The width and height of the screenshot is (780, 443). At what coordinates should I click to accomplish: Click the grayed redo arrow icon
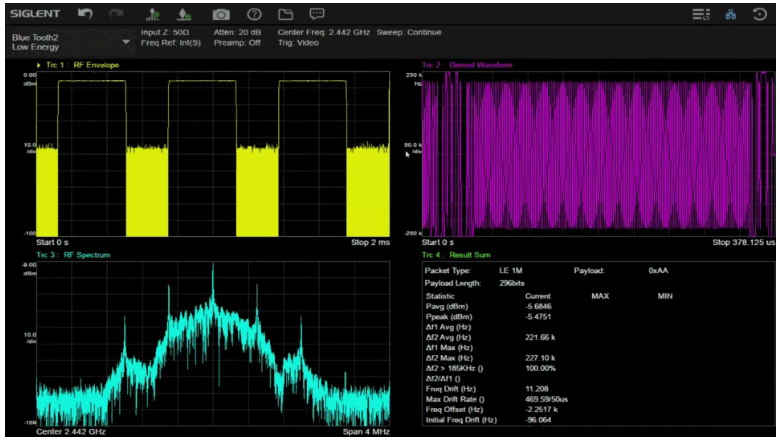116,14
